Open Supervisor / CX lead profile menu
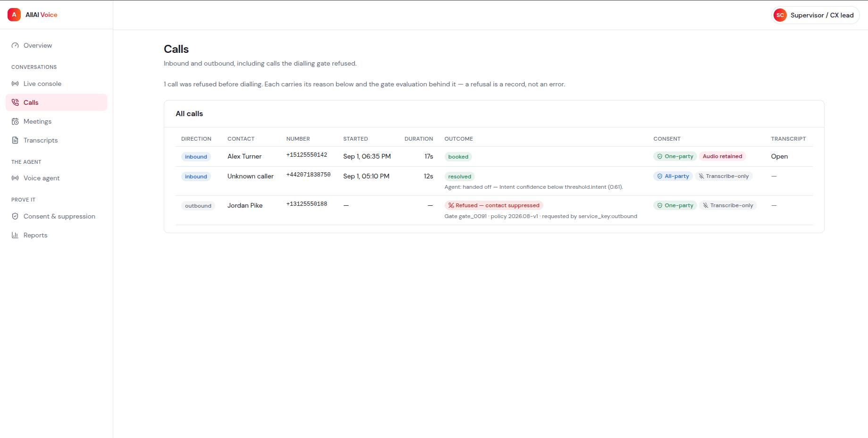The width and height of the screenshot is (868, 438). coord(816,15)
